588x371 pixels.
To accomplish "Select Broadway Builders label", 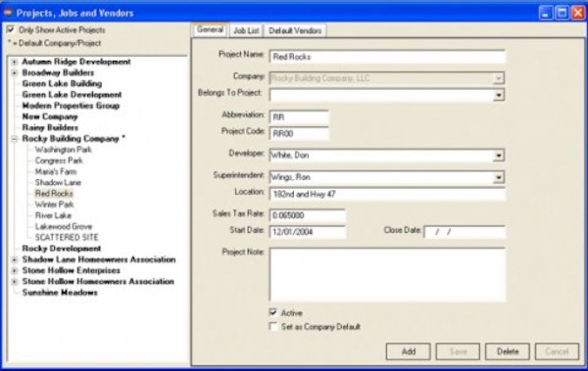I will (58, 72).
